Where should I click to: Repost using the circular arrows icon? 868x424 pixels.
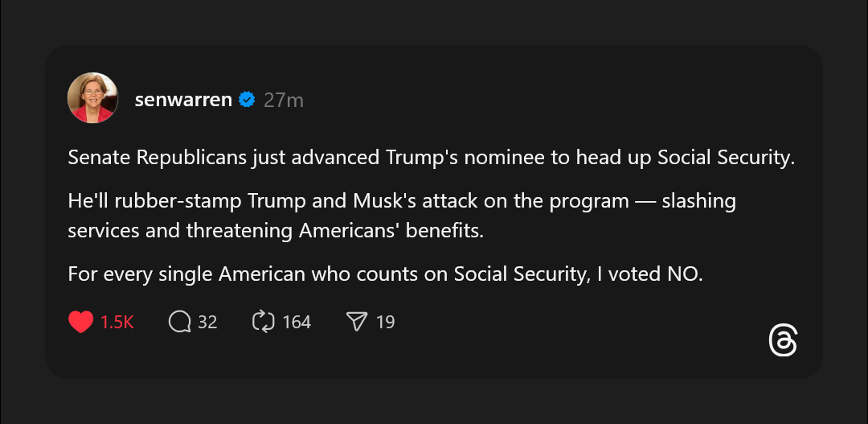(264, 322)
